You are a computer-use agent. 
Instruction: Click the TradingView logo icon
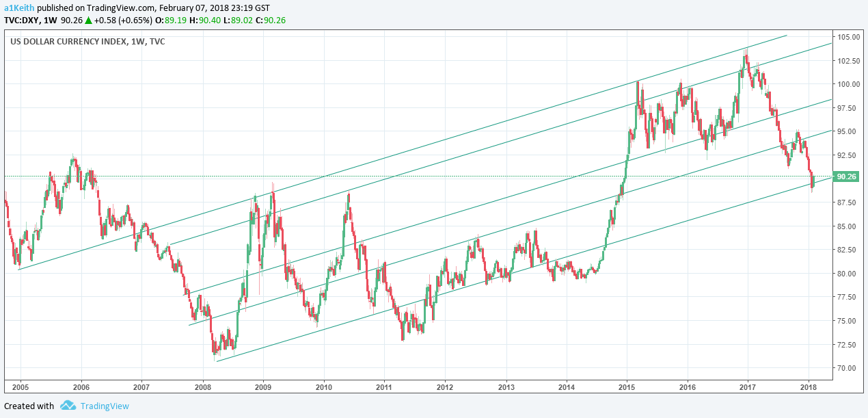(68, 406)
